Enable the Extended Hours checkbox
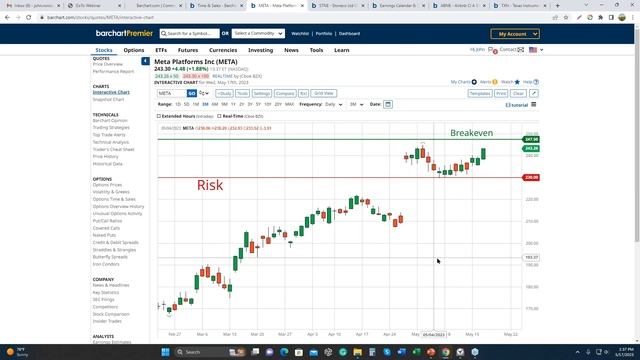 click(159, 116)
